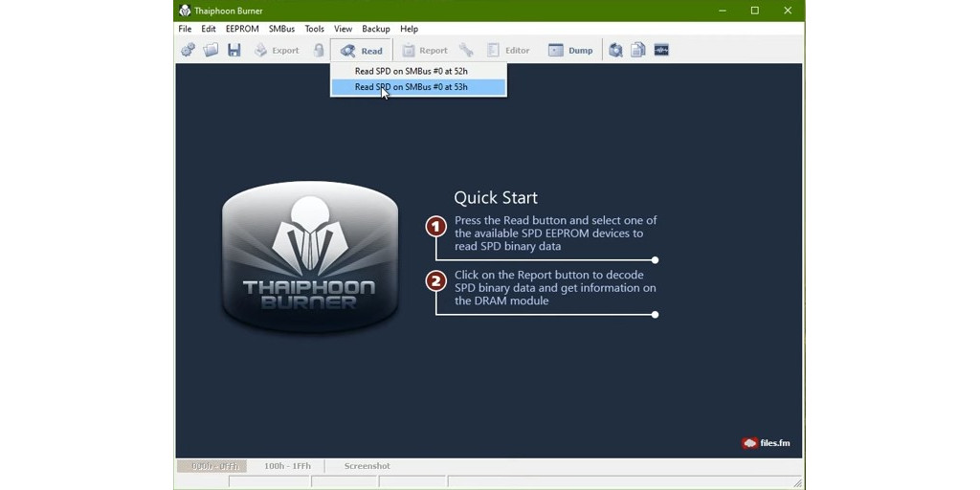Open the File menu

coord(185,29)
